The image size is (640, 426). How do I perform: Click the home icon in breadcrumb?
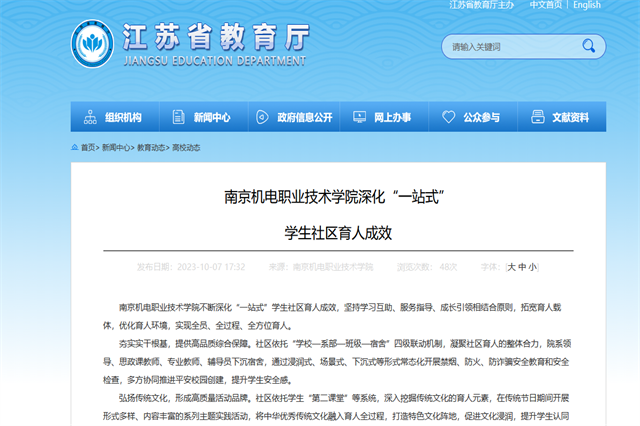[75, 147]
